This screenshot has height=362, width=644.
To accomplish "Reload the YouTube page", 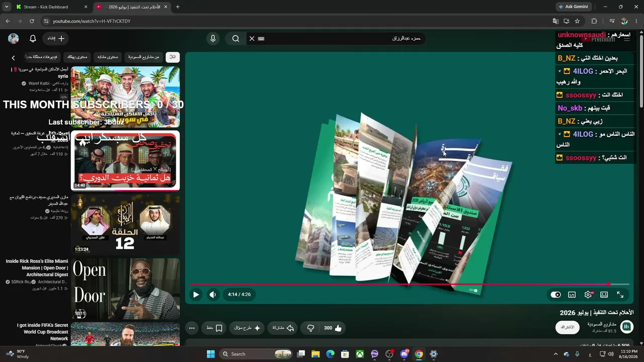I will [32, 21].
